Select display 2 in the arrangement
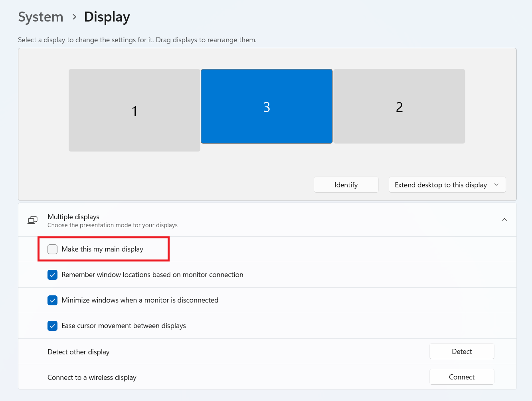 399,106
